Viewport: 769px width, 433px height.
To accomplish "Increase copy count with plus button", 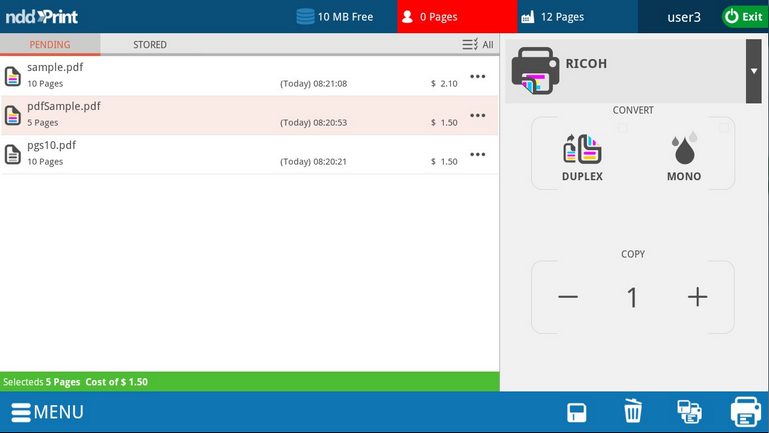I will [x=697, y=297].
